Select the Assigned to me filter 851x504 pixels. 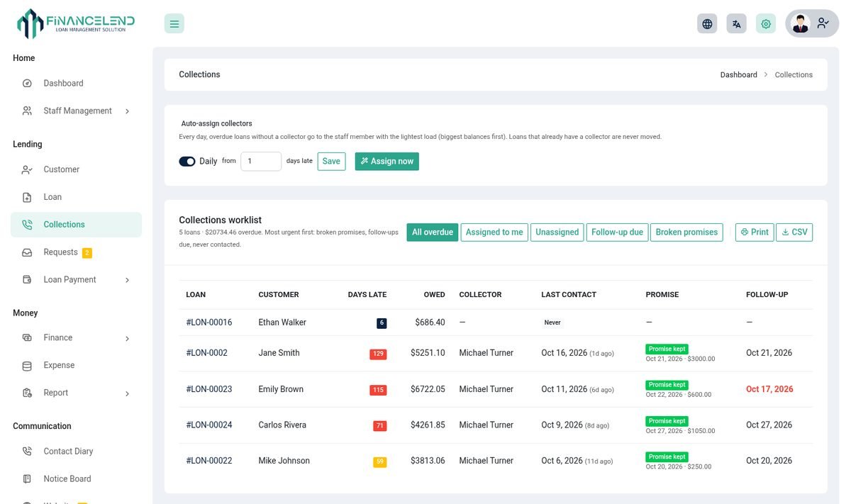pyautogui.click(x=494, y=233)
